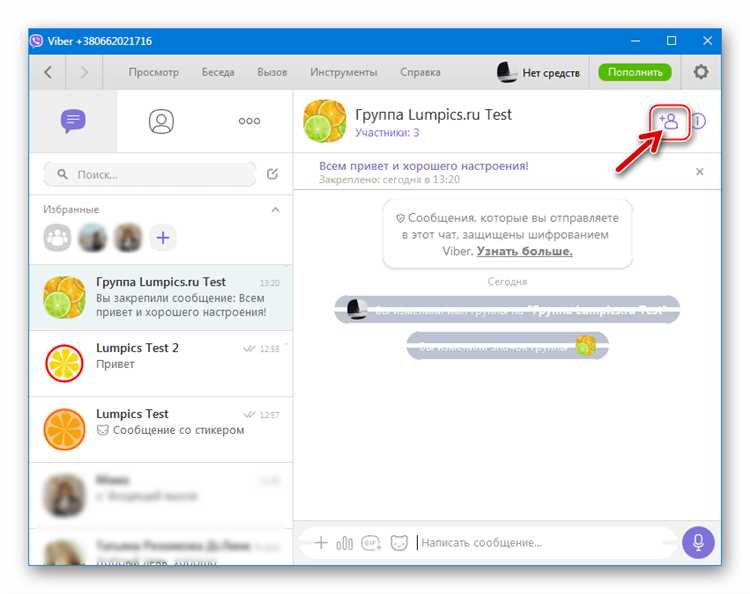The width and height of the screenshot is (750, 594).
Task: Open the Справка menu
Action: click(420, 72)
